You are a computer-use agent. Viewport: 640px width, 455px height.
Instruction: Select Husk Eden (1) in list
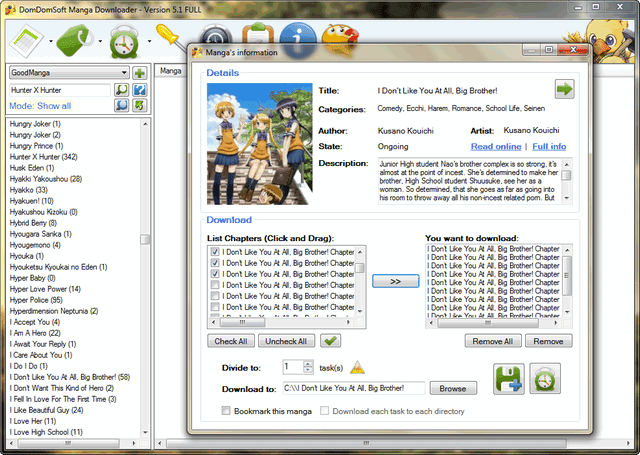point(32,168)
